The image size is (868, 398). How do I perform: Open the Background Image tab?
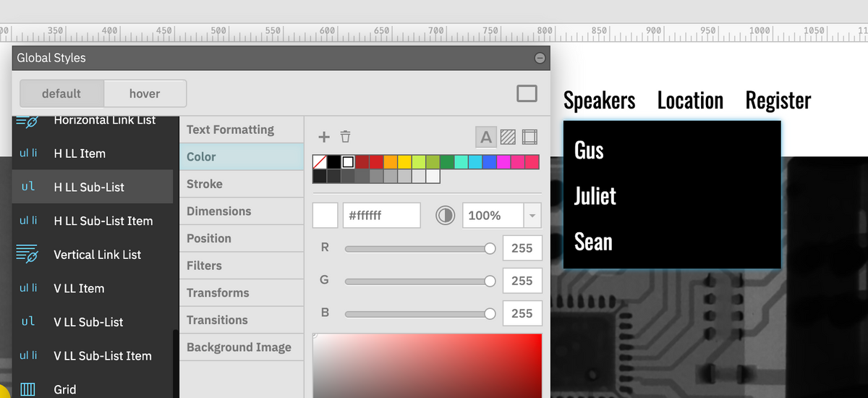(239, 347)
